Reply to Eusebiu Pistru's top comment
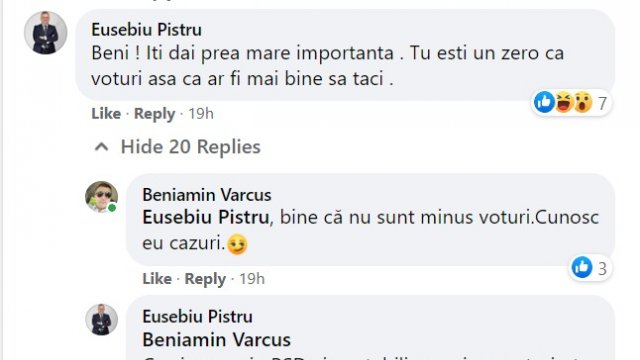The width and height of the screenshot is (640, 360). tap(154, 114)
